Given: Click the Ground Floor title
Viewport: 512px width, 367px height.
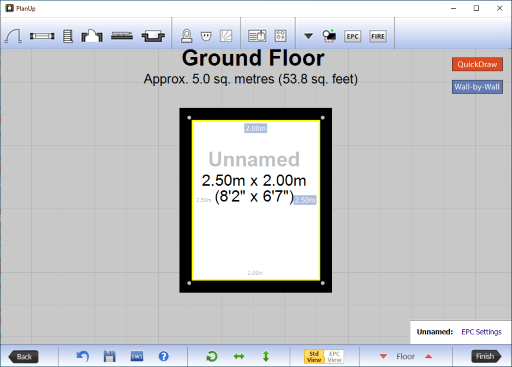Looking at the screenshot, I should click(253, 58).
